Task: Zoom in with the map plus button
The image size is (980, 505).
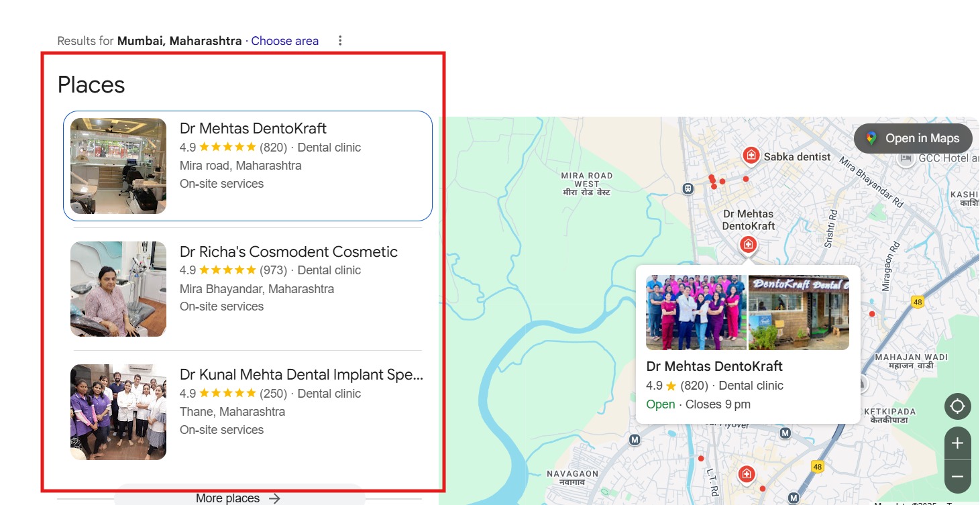Action: (957, 443)
